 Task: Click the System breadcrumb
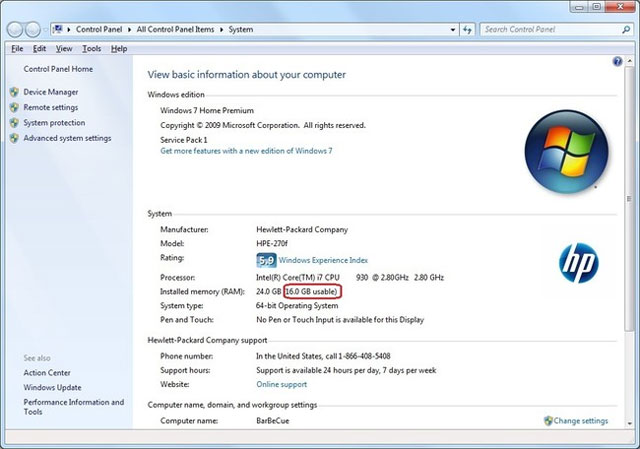click(241, 29)
